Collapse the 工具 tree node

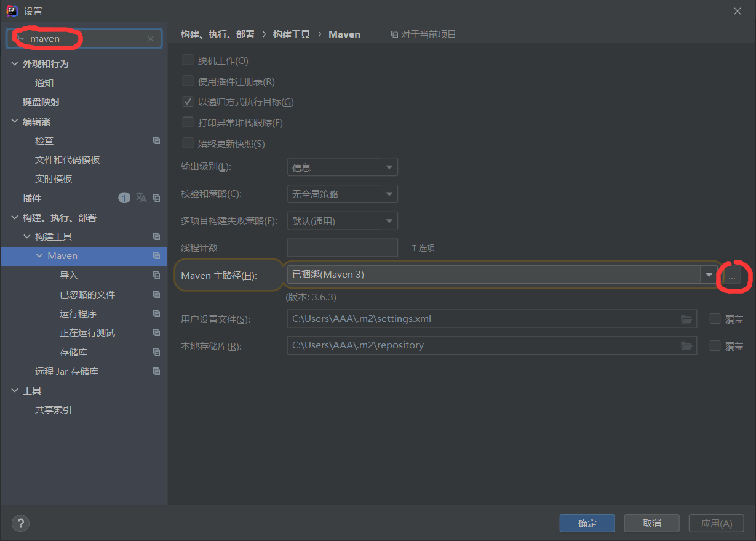(15, 390)
